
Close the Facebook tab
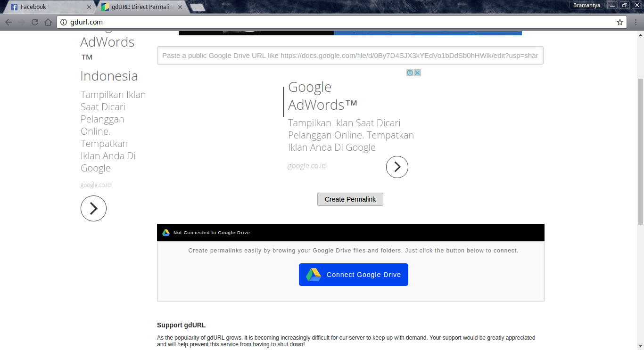coord(90,7)
